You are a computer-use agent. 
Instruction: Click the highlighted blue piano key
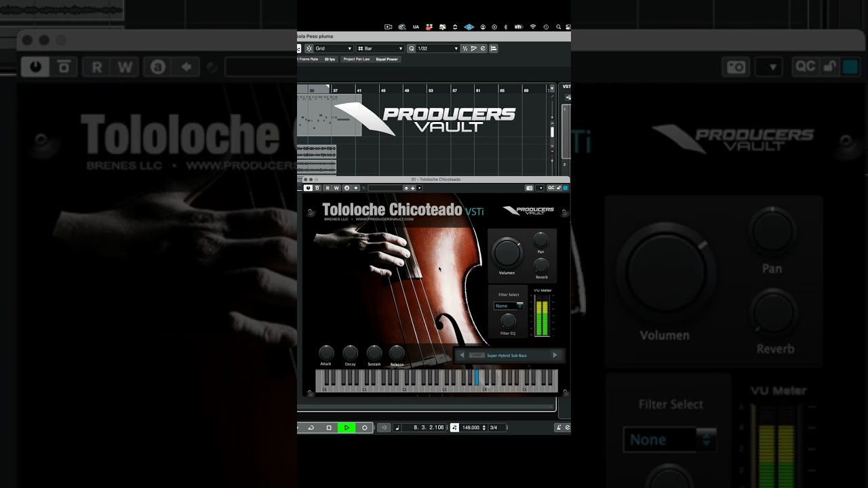click(x=477, y=378)
